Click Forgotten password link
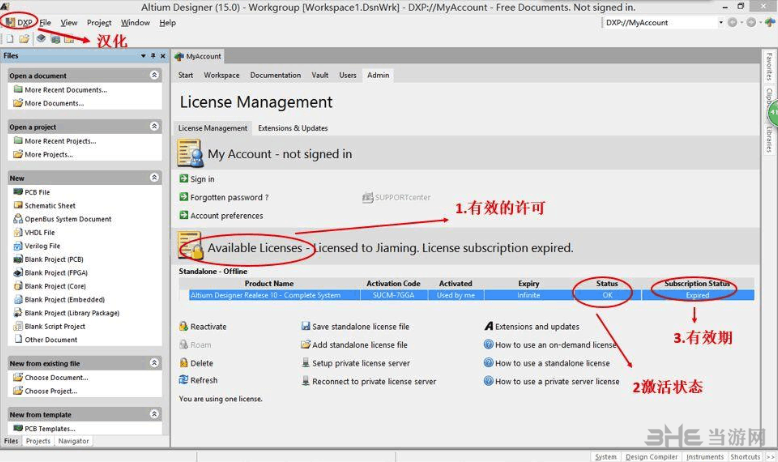Screen dimensions: 778x462 (x=224, y=197)
